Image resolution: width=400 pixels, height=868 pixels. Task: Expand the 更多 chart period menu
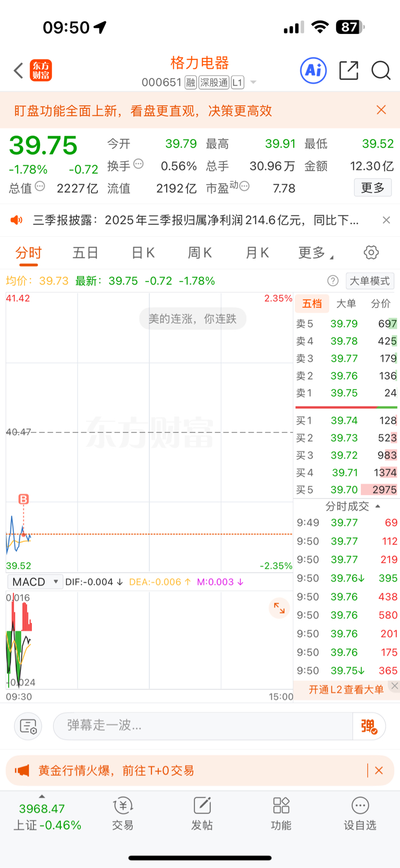pos(316,253)
